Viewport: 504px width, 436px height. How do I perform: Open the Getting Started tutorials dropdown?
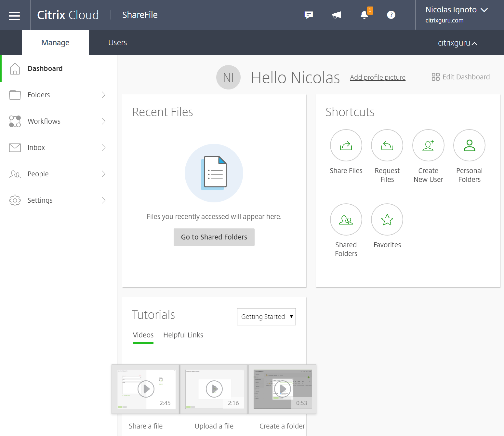[266, 316]
